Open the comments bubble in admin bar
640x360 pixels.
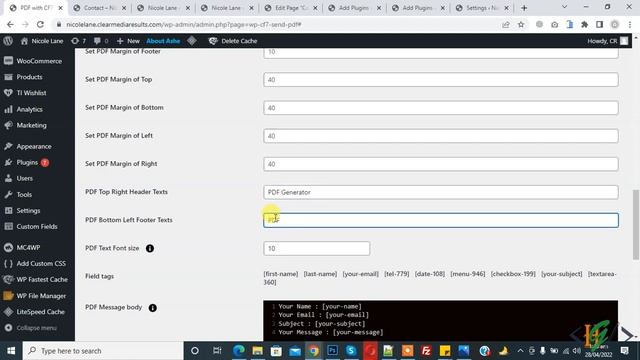(x=101, y=41)
